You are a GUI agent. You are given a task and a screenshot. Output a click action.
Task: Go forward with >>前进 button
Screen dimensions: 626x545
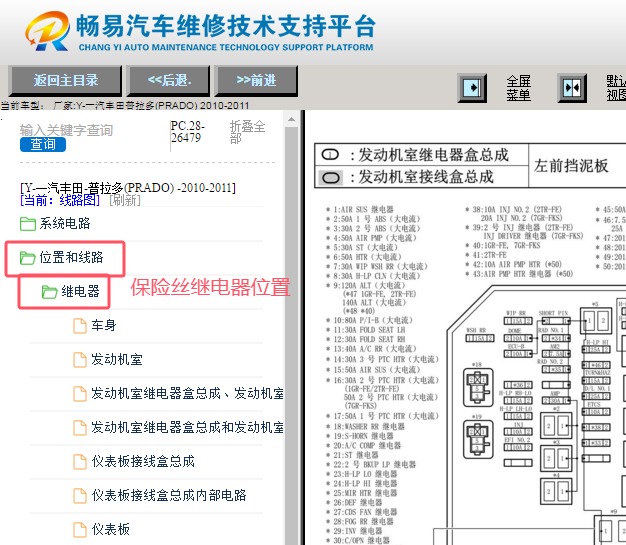point(256,81)
